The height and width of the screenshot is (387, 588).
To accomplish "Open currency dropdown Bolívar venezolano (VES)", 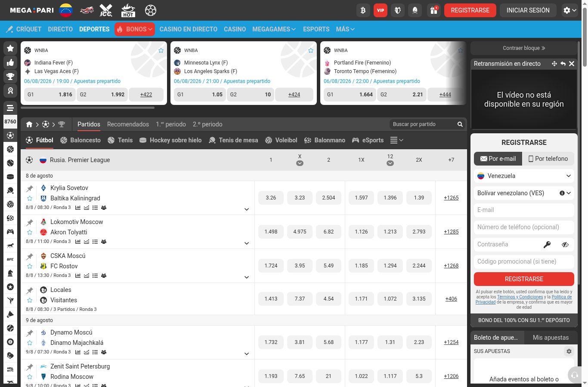I will (524, 193).
